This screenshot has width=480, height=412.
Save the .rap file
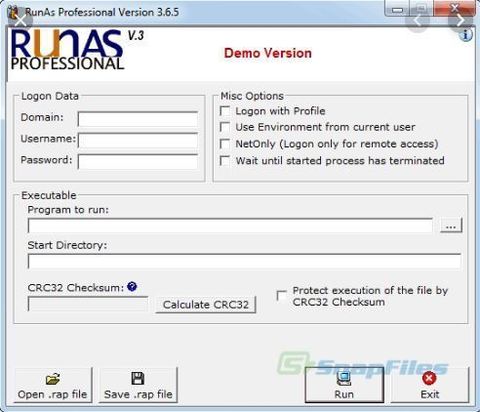(x=138, y=385)
